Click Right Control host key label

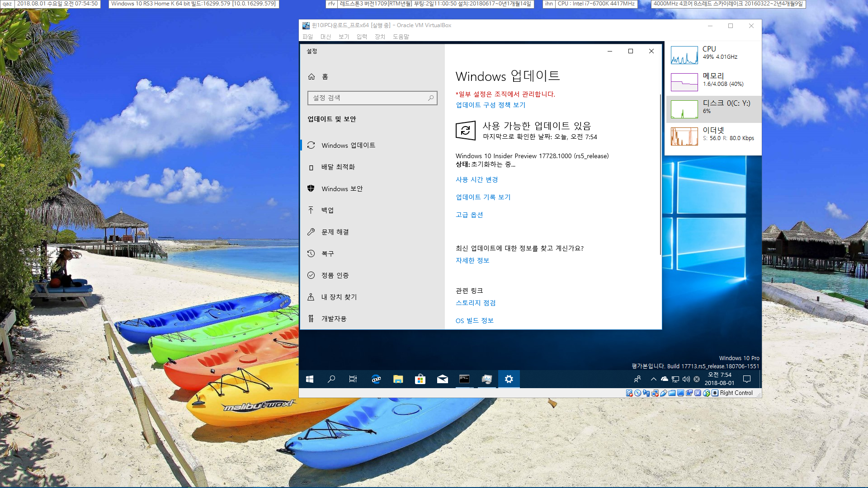736,393
